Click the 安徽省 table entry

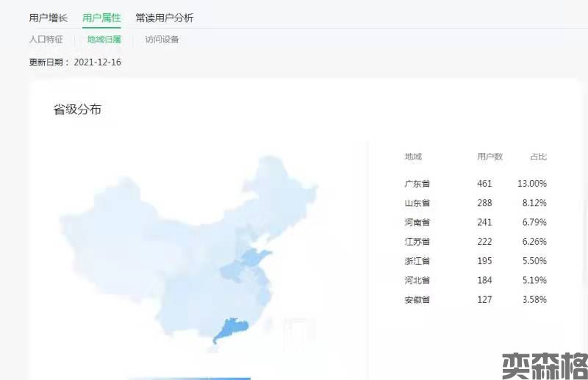point(417,300)
